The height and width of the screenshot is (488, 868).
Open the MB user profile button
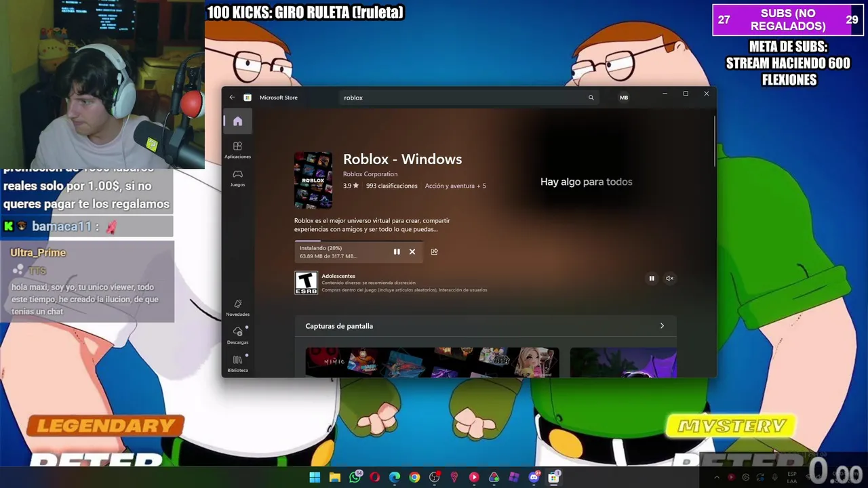coord(624,98)
